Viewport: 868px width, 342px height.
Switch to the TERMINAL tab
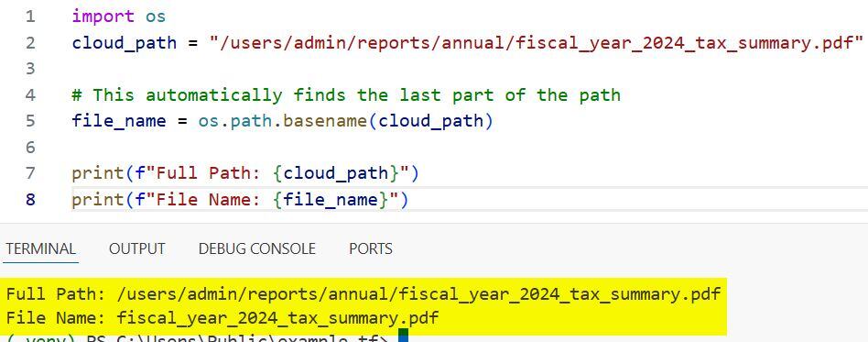tap(41, 248)
